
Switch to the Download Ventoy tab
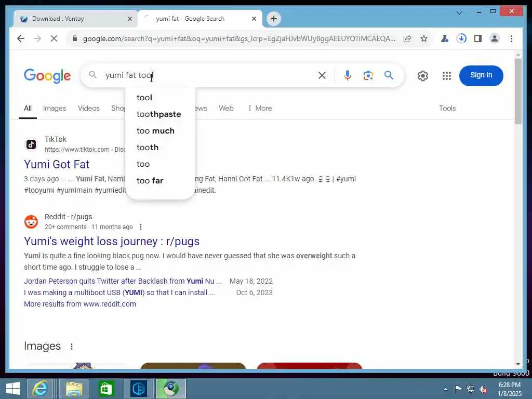click(x=75, y=19)
